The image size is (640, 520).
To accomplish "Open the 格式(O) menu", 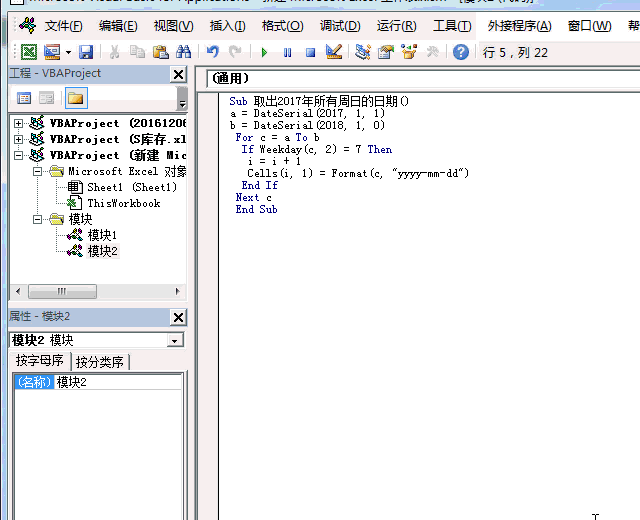I will 282,26.
